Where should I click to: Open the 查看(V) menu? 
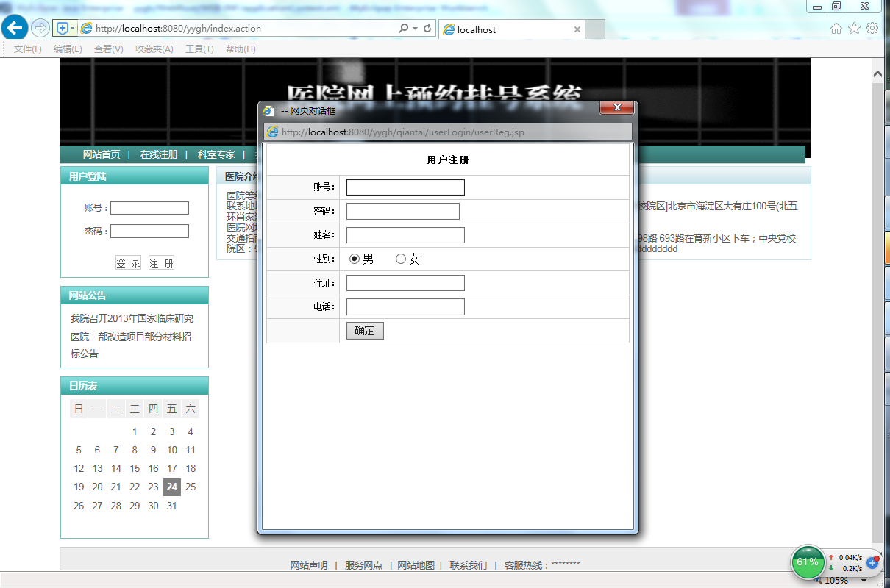click(109, 49)
